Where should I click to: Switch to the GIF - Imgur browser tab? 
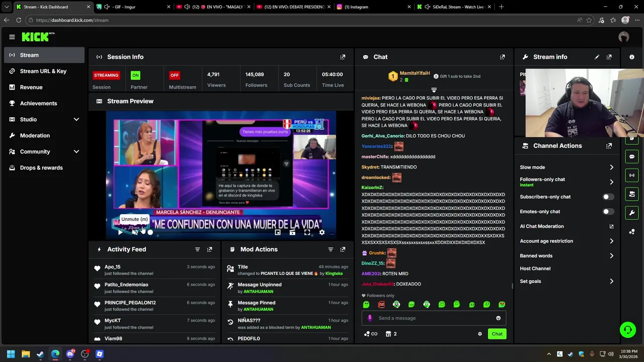[x=133, y=7]
